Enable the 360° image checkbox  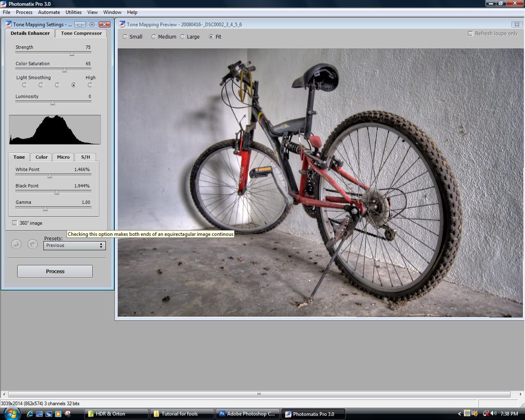[14, 223]
